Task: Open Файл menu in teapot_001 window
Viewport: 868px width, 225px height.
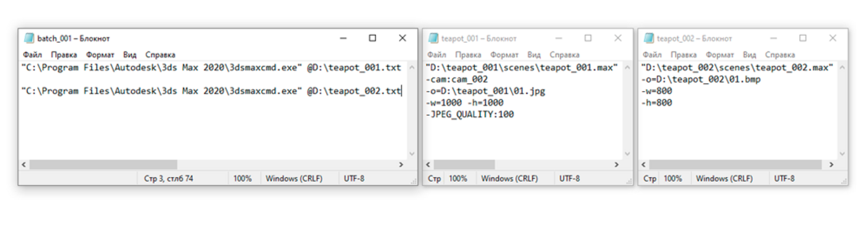Action: point(436,55)
